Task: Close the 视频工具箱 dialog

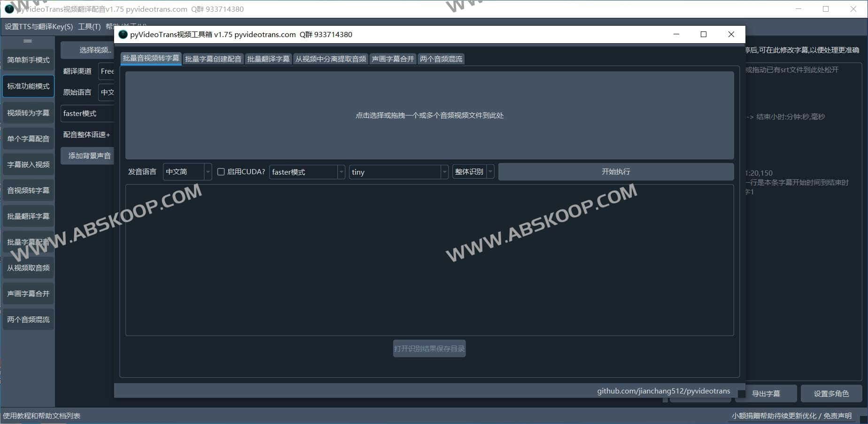Action: [731, 34]
